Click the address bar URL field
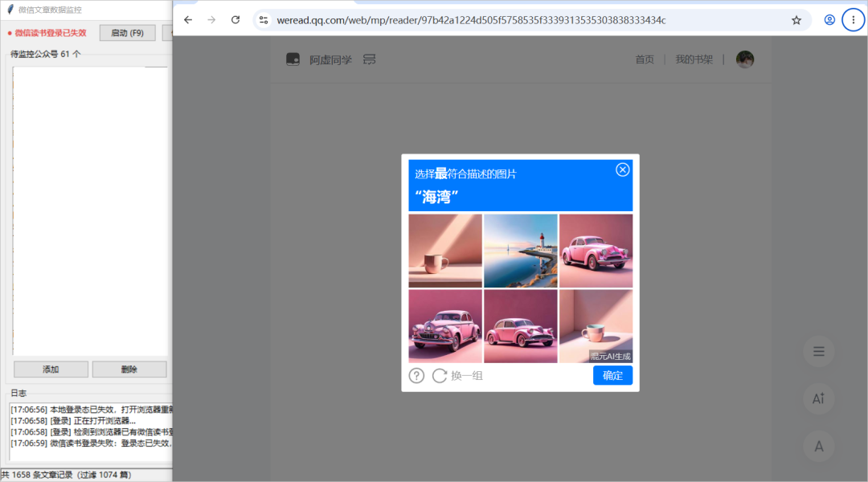868x482 pixels. 470,20
